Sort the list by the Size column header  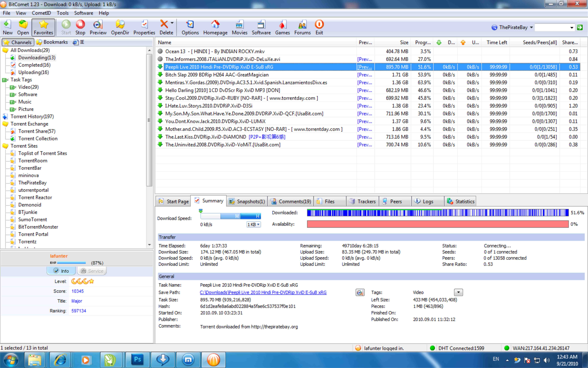tap(393, 42)
